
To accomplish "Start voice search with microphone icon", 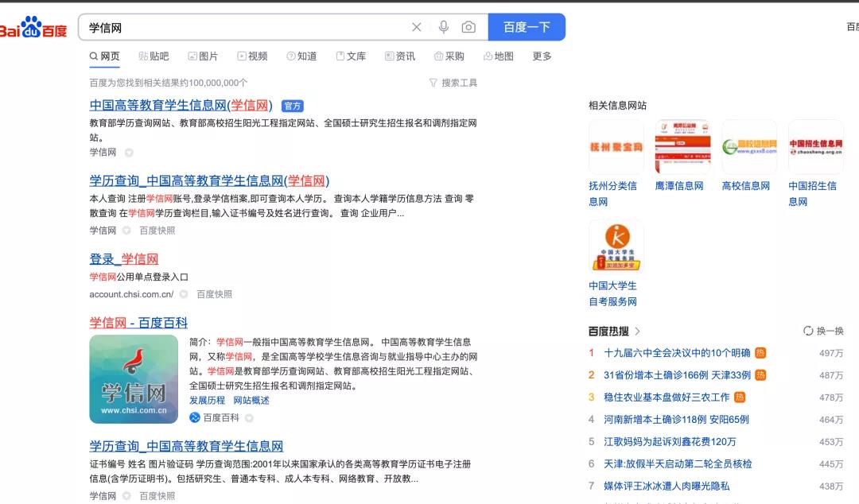I will (443, 27).
